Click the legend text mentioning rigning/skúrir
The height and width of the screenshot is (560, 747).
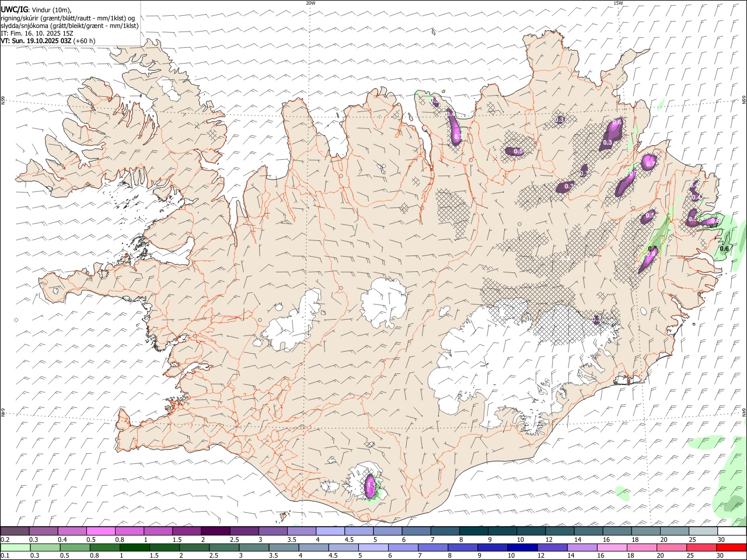pyautogui.click(x=68, y=17)
